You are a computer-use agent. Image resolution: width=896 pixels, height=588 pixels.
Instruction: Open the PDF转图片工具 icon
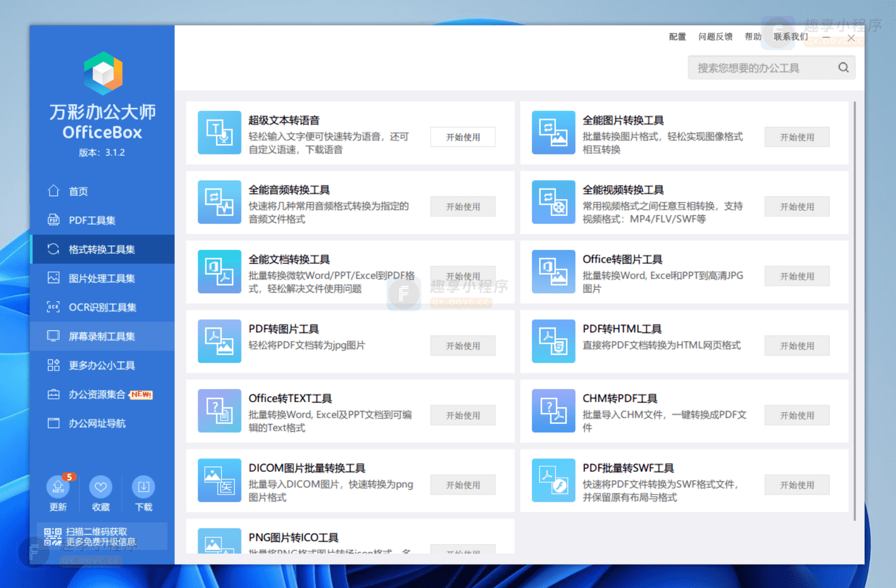pyautogui.click(x=219, y=341)
